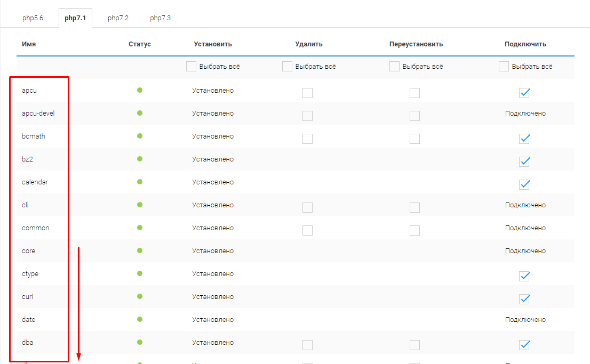Check 'Выбрать всё' under Удалить column

(287, 67)
